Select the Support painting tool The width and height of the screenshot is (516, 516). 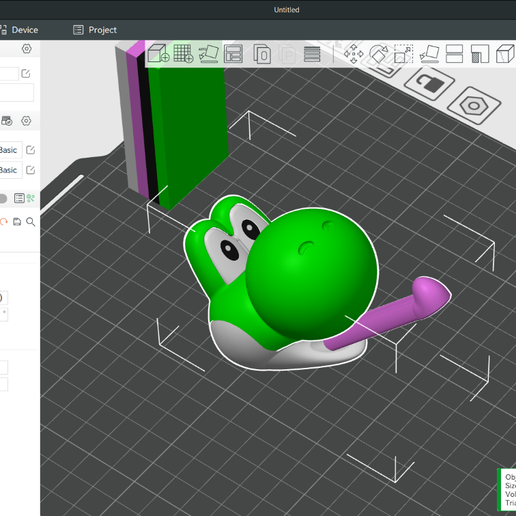click(x=480, y=54)
